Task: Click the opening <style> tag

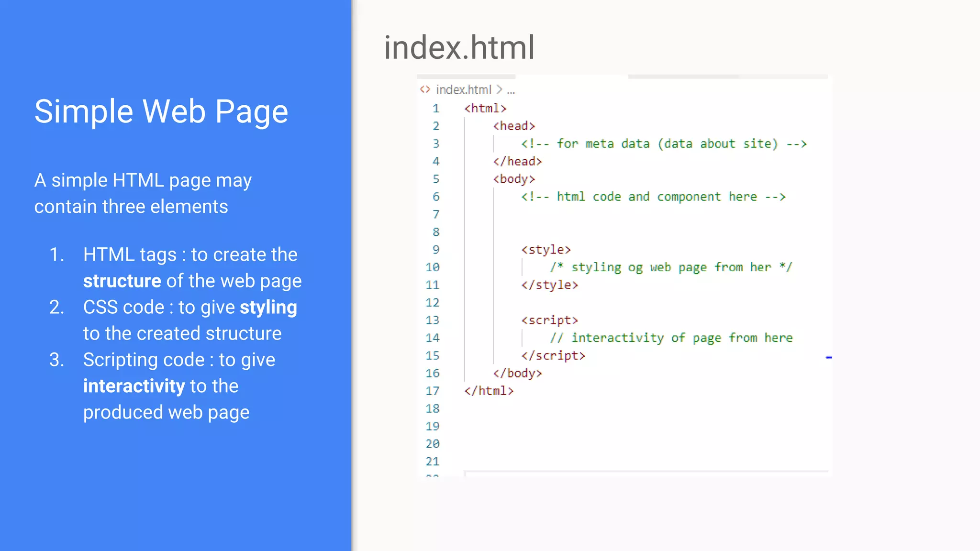Action: 546,250
